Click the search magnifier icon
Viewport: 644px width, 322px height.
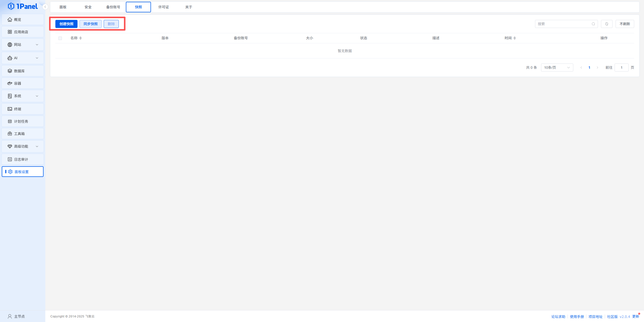(593, 24)
